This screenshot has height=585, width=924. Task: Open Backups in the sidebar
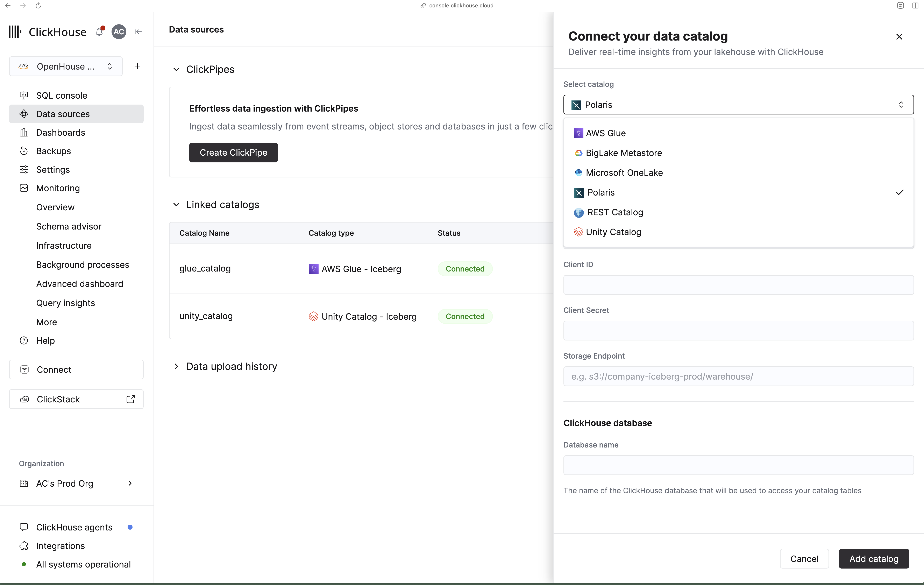[76, 151]
